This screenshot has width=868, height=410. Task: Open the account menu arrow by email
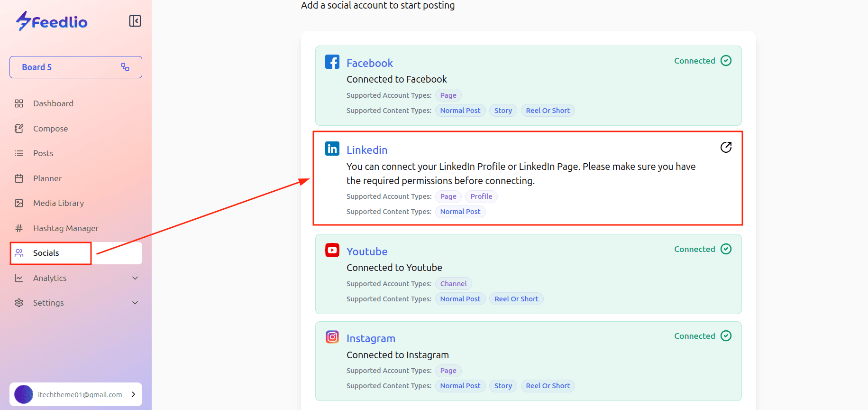tap(134, 394)
